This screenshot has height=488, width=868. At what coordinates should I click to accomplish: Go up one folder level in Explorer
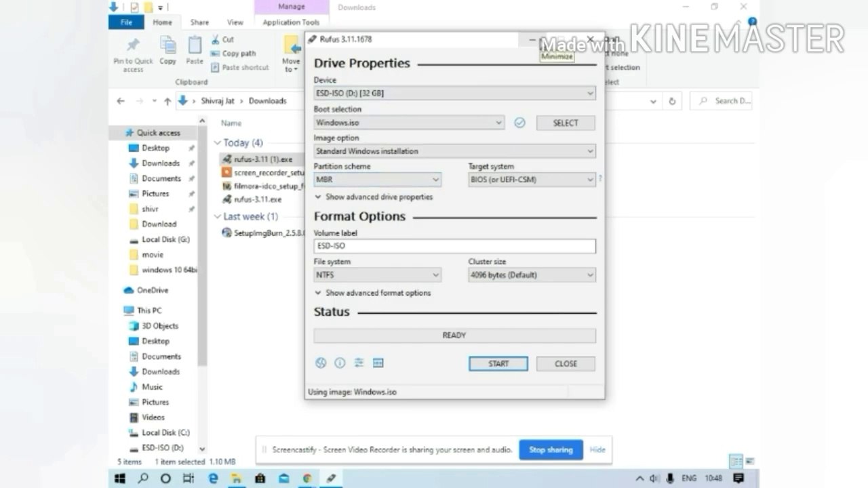[167, 101]
